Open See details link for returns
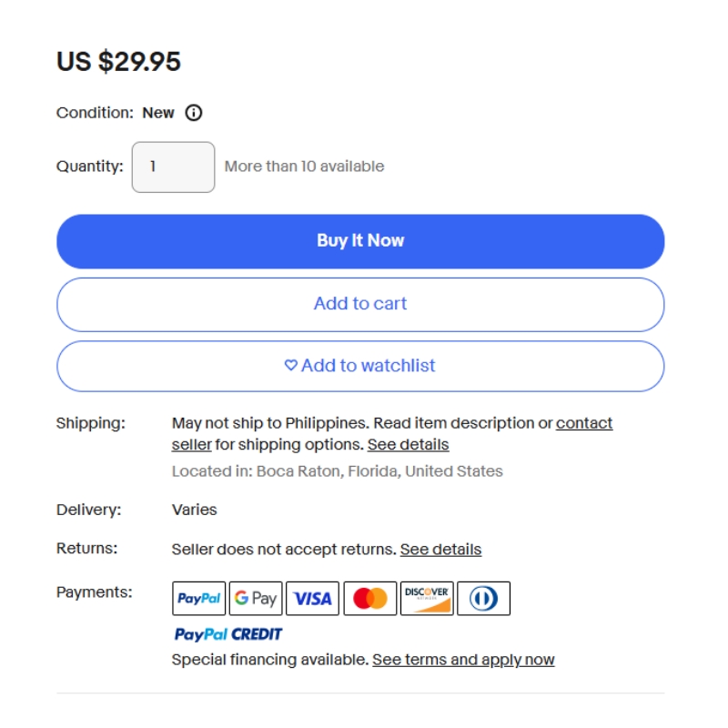Image resolution: width=728 pixels, height=728 pixels. (440, 550)
